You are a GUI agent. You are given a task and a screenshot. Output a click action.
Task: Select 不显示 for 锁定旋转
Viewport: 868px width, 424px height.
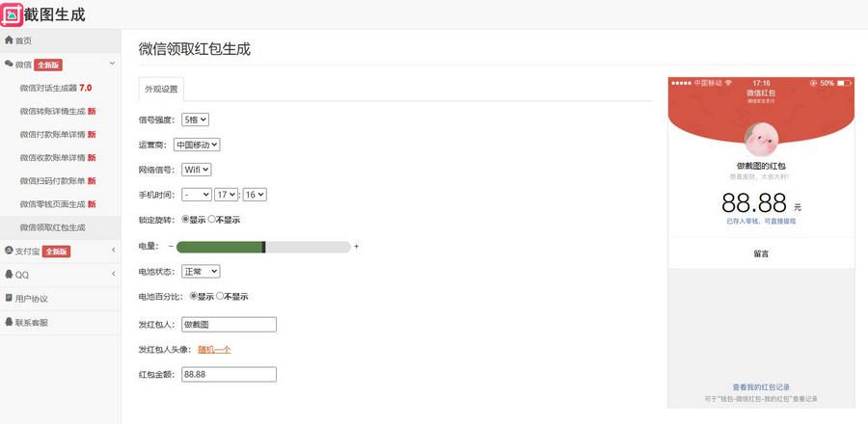(212, 220)
